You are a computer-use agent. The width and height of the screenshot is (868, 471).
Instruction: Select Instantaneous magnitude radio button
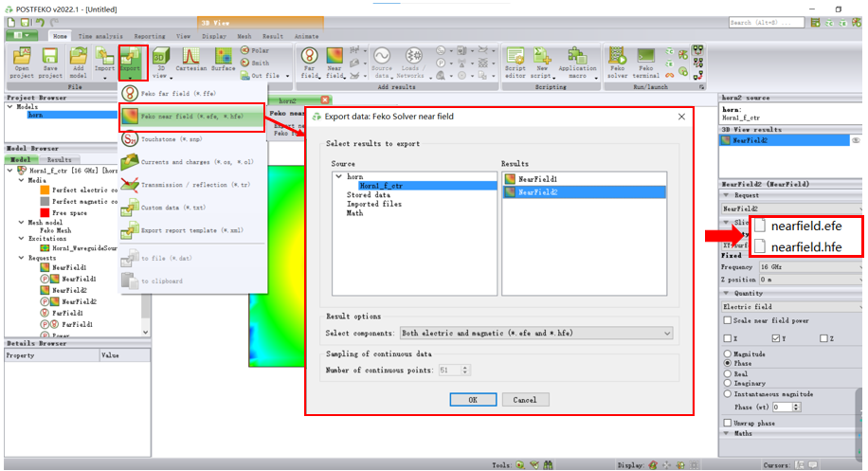(x=728, y=394)
